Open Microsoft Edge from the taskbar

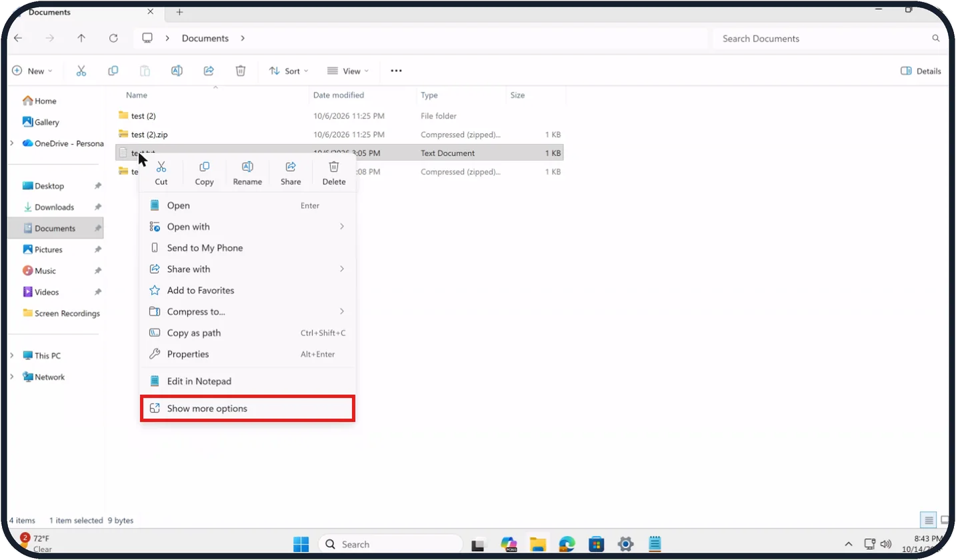pos(567,544)
